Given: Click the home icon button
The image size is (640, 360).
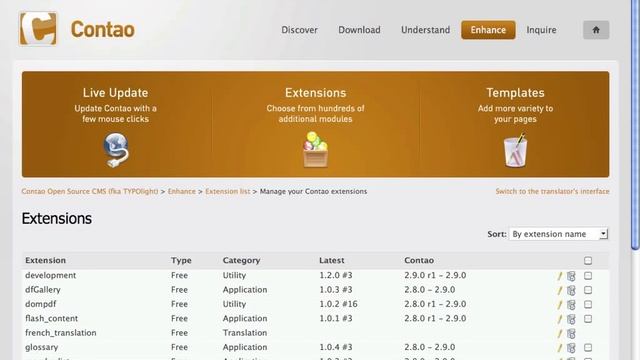Looking at the screenshot, I should 596,30.
